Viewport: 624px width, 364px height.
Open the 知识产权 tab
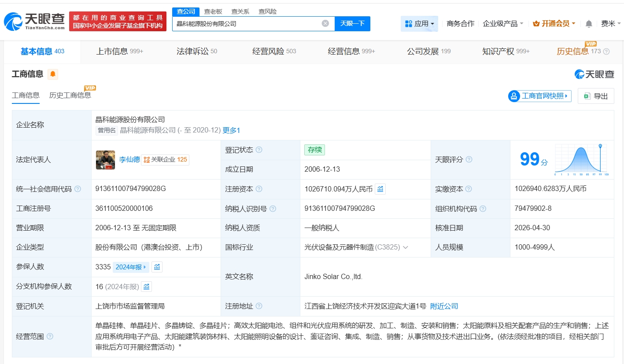tap(506, 51)
